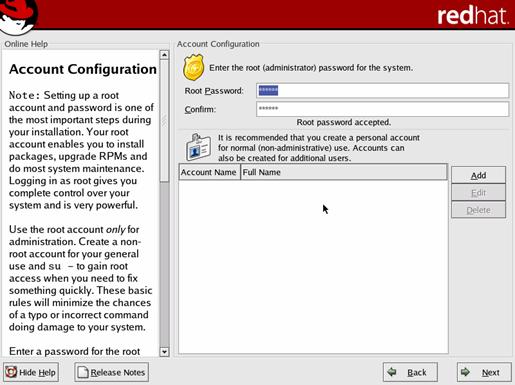The width and height of the screenshot is (515, 385).
Task: Click the gold security badge icon
Action: pos(193,68)
